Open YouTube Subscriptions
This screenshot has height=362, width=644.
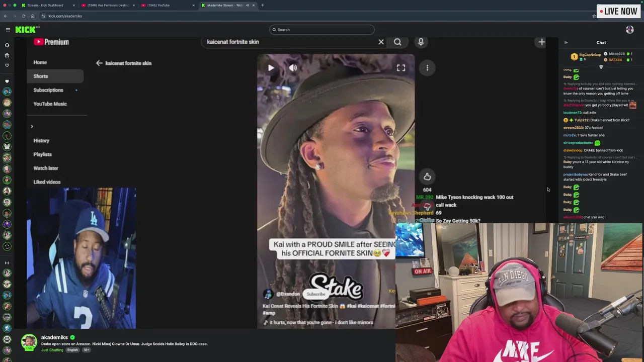(x=48, y=90)
